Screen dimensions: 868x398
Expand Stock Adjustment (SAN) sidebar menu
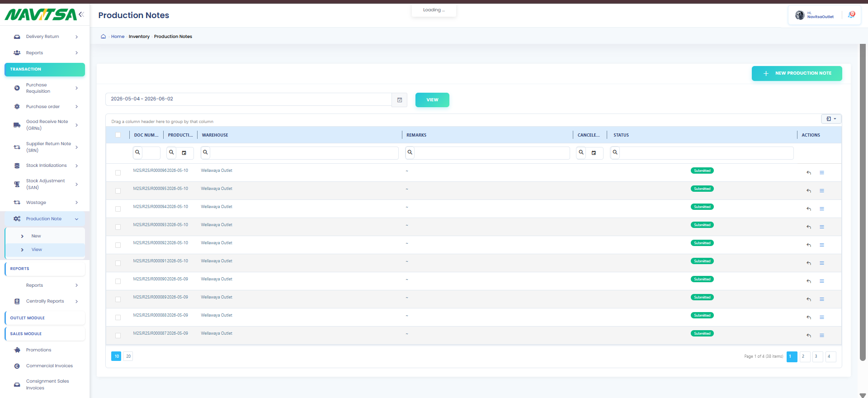pos(45,184)
